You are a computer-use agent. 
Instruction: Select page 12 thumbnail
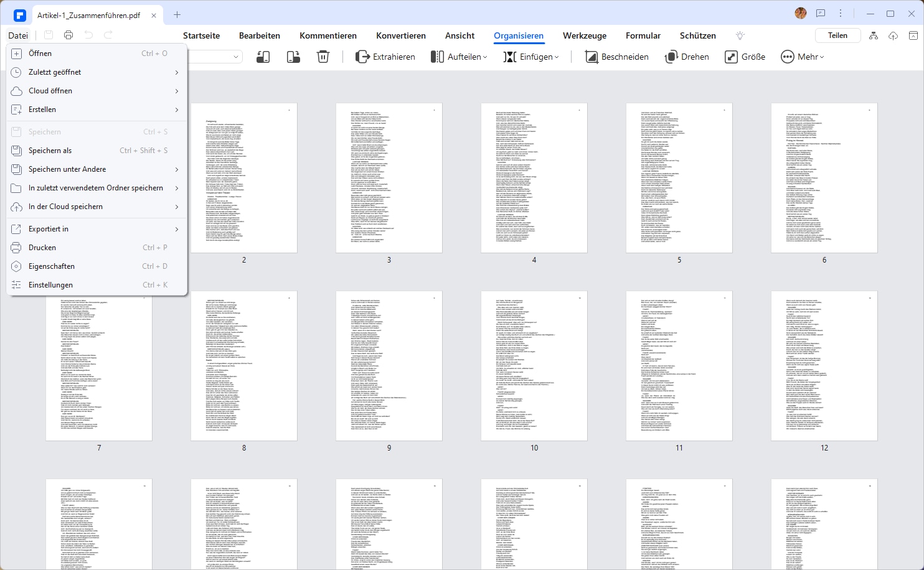[824, 366]
